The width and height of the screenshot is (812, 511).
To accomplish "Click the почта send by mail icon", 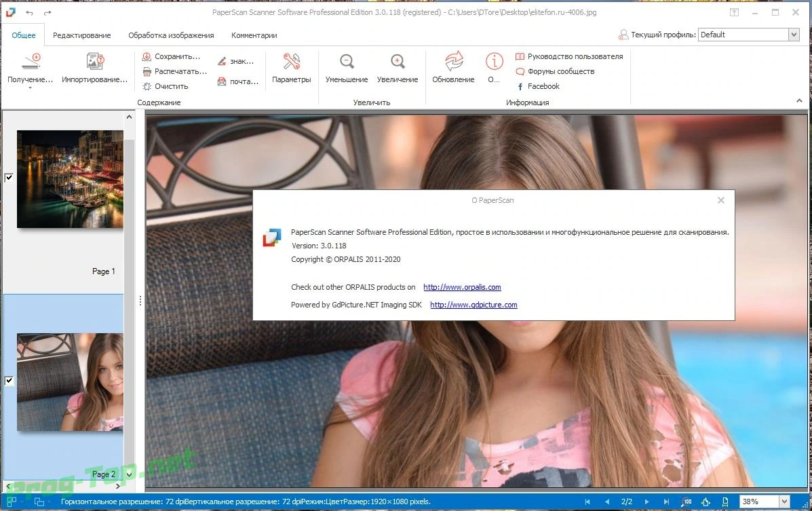I will tap(222, 81).
